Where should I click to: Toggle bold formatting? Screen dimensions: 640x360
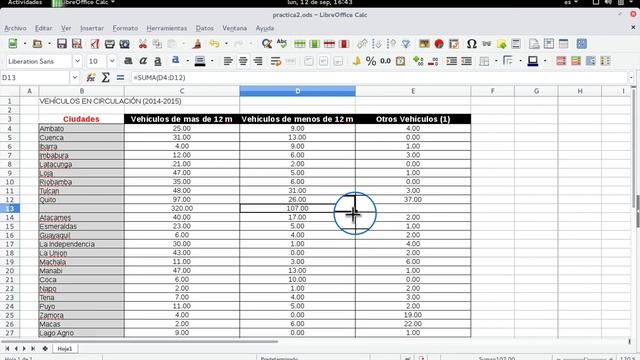coord(128,61)
